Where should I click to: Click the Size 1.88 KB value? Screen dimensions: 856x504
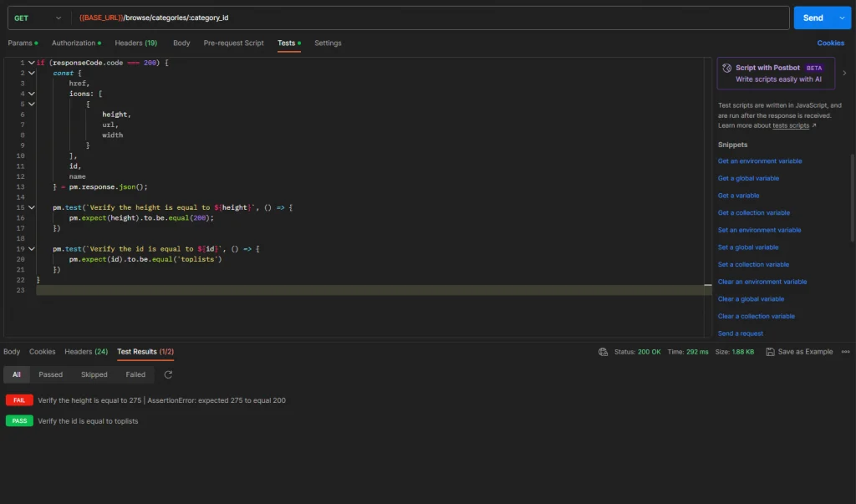coord(742,352)
